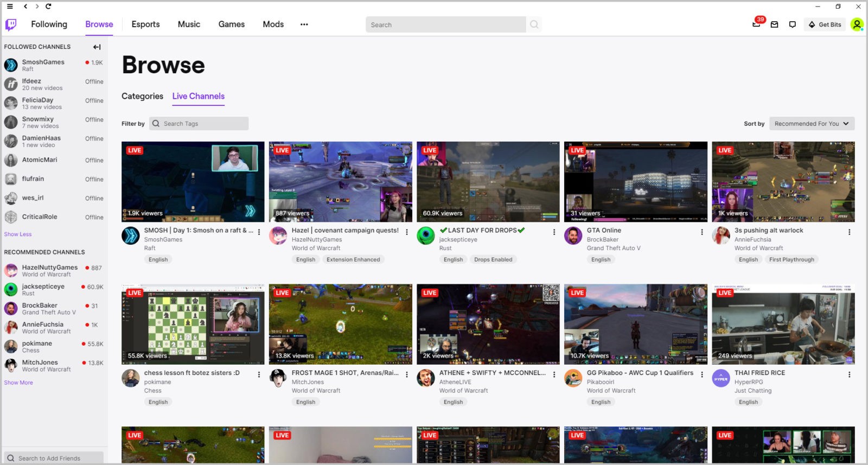Select lfdeez in followed channels
This screenshot has height=465, width=868.
pyautogui.click(x=54, y=84)
